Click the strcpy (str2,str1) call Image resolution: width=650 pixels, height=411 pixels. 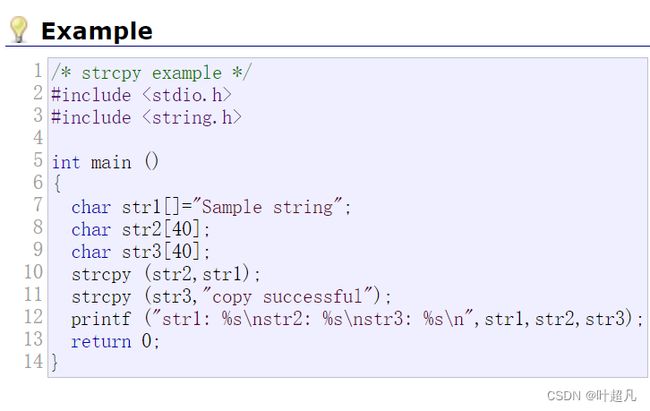tap(166, 274)
